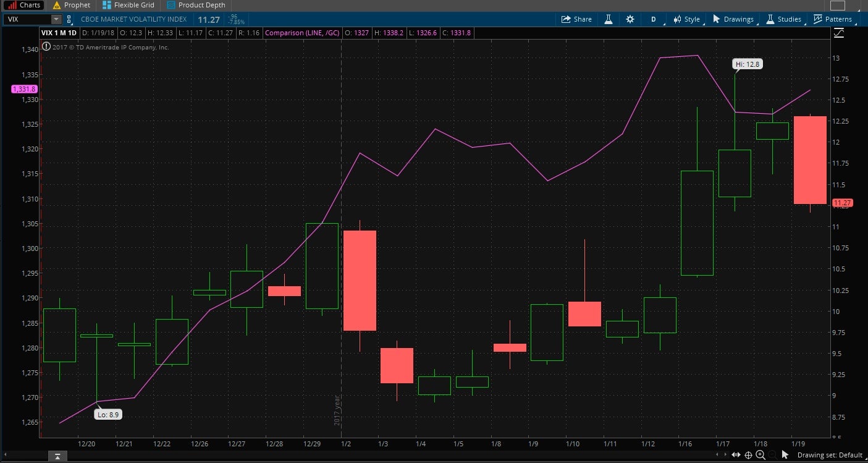Click the 1/2 date on time axis
This screenshot has height=463, width=868.
[345, 444]
